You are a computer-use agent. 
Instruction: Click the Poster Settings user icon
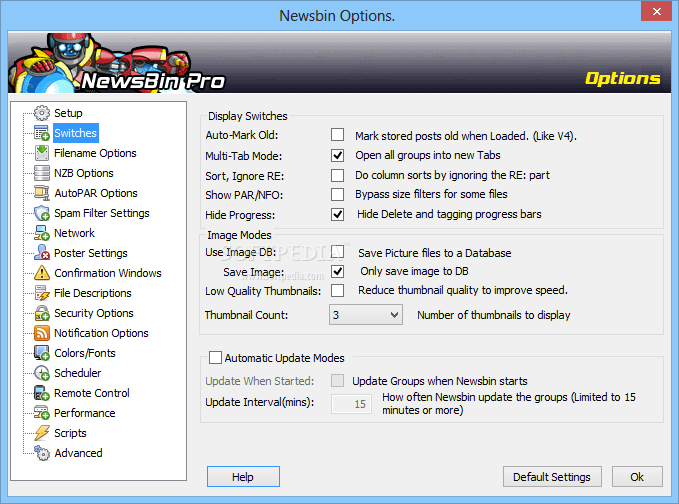(x=42, y=253)
